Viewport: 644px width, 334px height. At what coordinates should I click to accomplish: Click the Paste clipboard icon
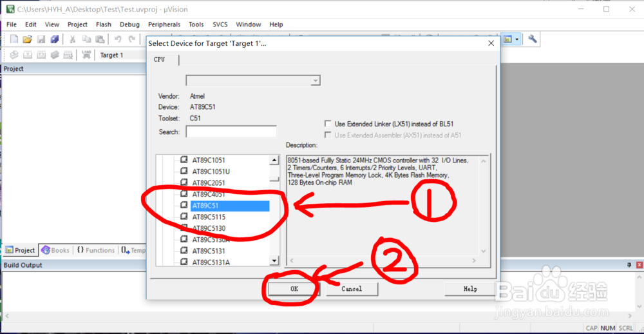click(x=100, y=39)
